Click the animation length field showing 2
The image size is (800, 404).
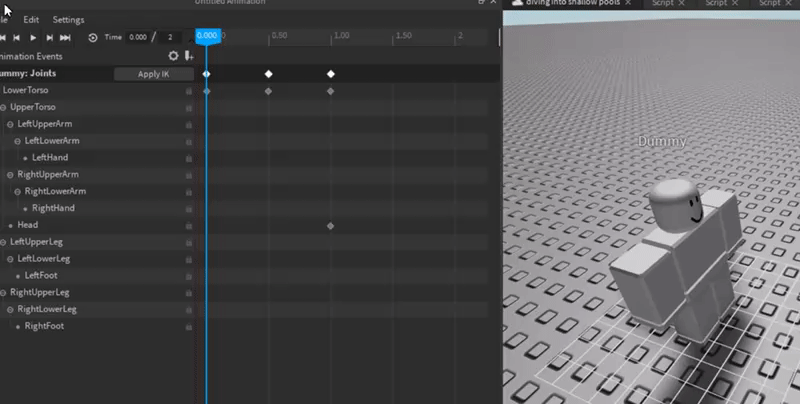[x=170, y=37]
